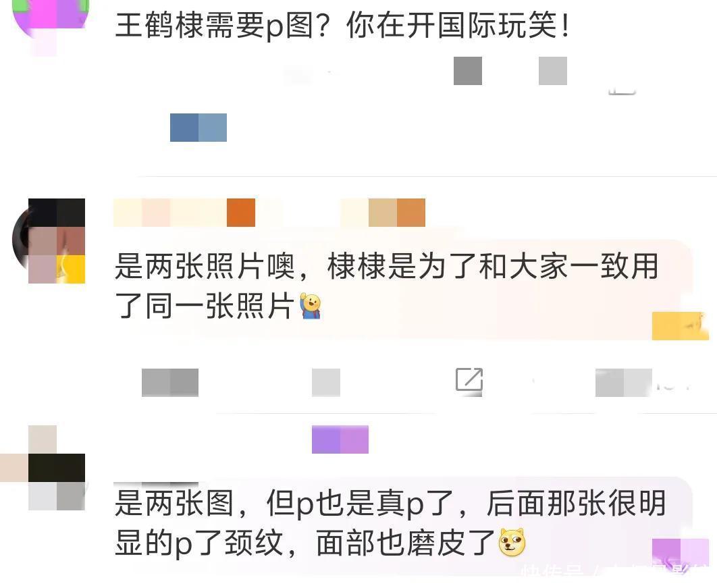
Task: Tap the dark gray icon under first comment
Action: (468, 71)
